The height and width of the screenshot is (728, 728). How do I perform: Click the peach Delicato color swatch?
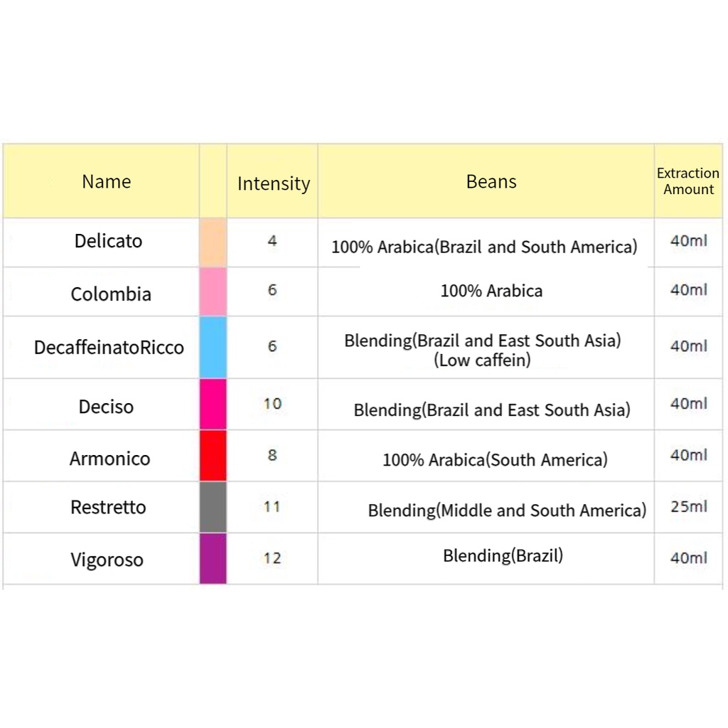[213, 242]
